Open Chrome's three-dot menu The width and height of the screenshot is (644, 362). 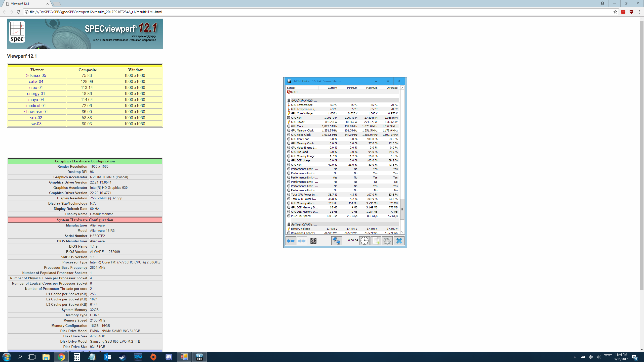(x=639, y=12)
